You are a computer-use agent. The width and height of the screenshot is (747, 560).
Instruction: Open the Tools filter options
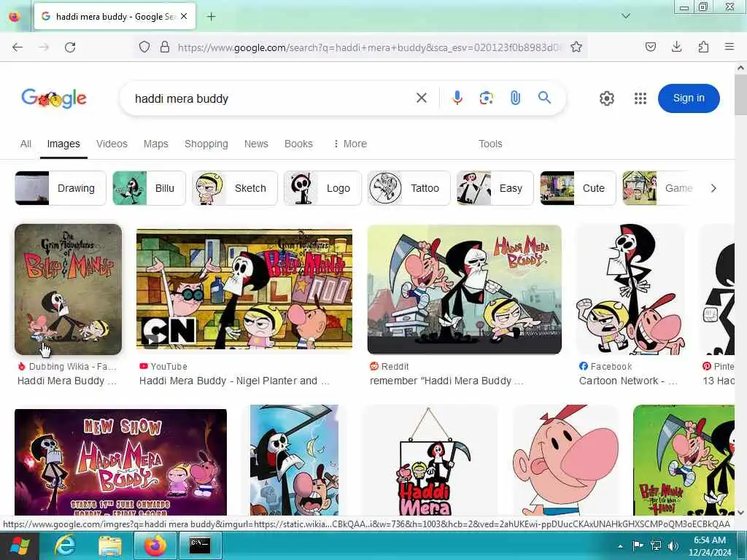coord(490,144)
